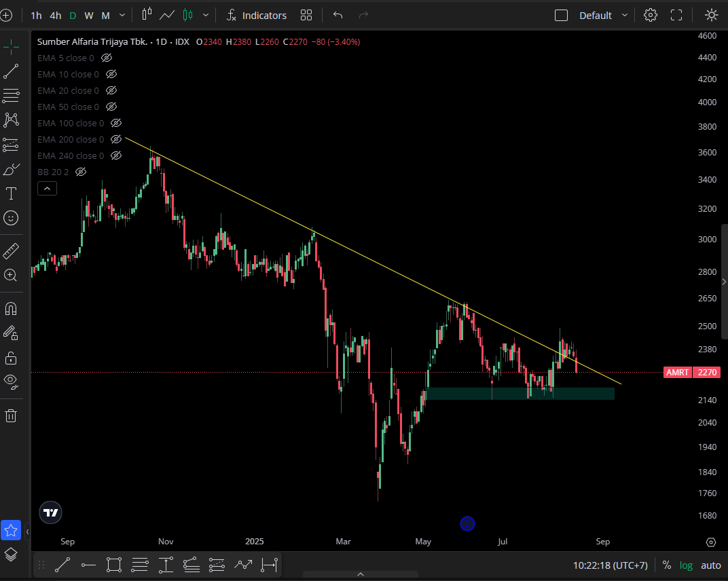
Task: Open the Indicators dialog
Action: (256, 16)
